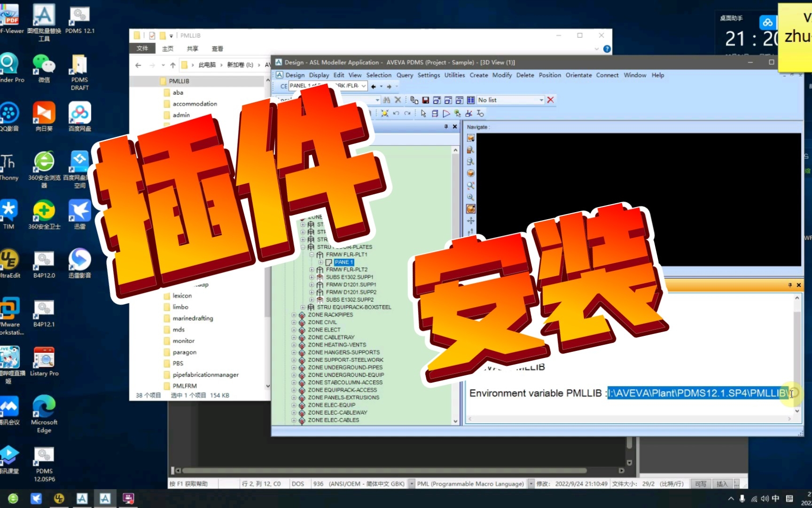
Task: Select the Undo icon on the toolbar
Action: pos(397,113)
